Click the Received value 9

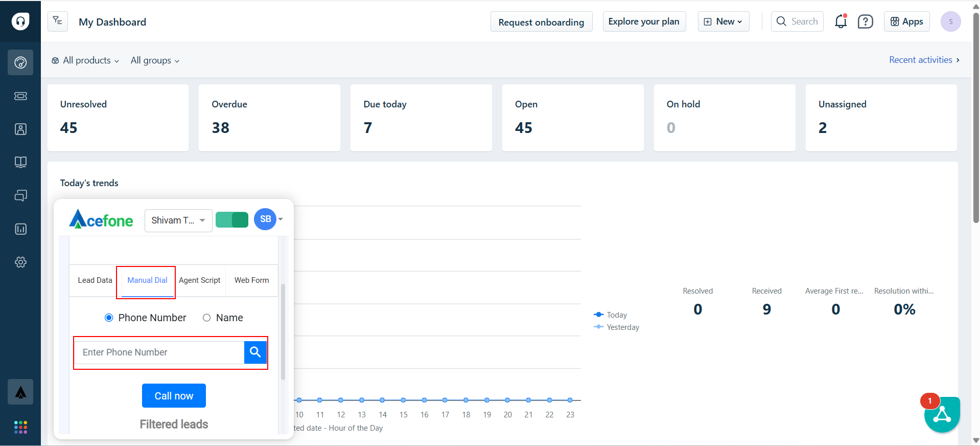[766, 309]
